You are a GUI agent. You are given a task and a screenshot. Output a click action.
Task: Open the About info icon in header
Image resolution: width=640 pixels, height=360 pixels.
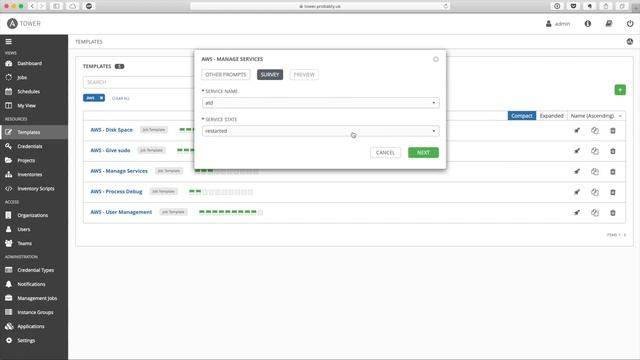point(588,24)
